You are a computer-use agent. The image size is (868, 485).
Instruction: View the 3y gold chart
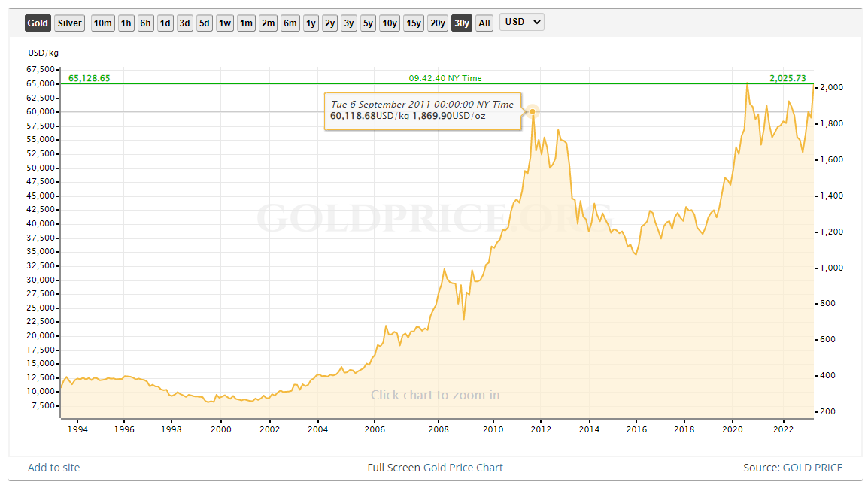tap(349, 23)
